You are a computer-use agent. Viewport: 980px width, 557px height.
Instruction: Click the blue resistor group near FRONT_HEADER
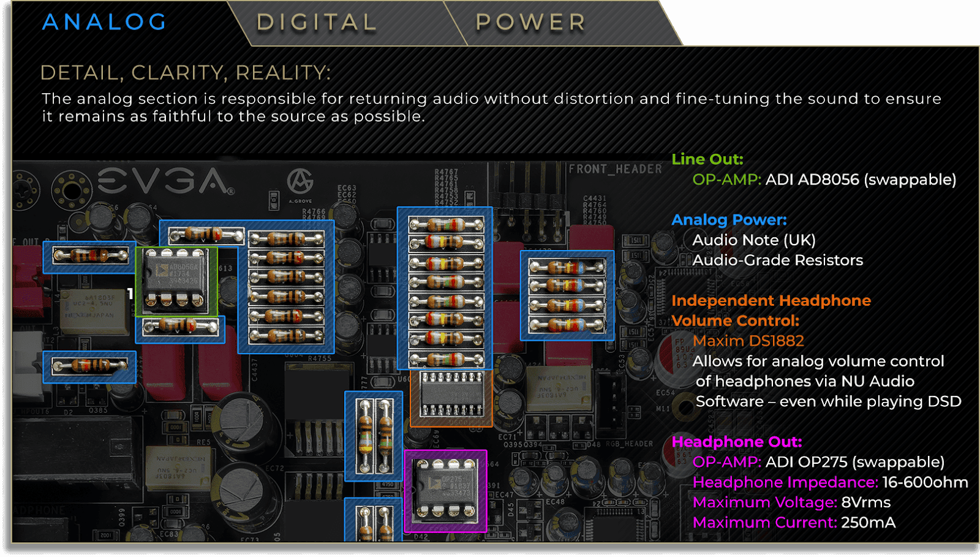click(x=567, y=296)
